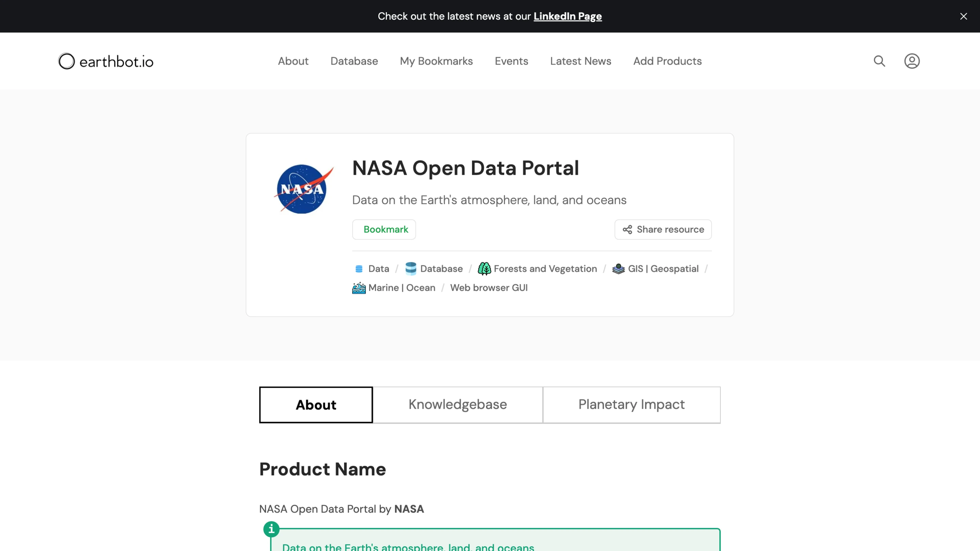
Task: Open the GIS | Geospatial category link
Action: (663, 269)
